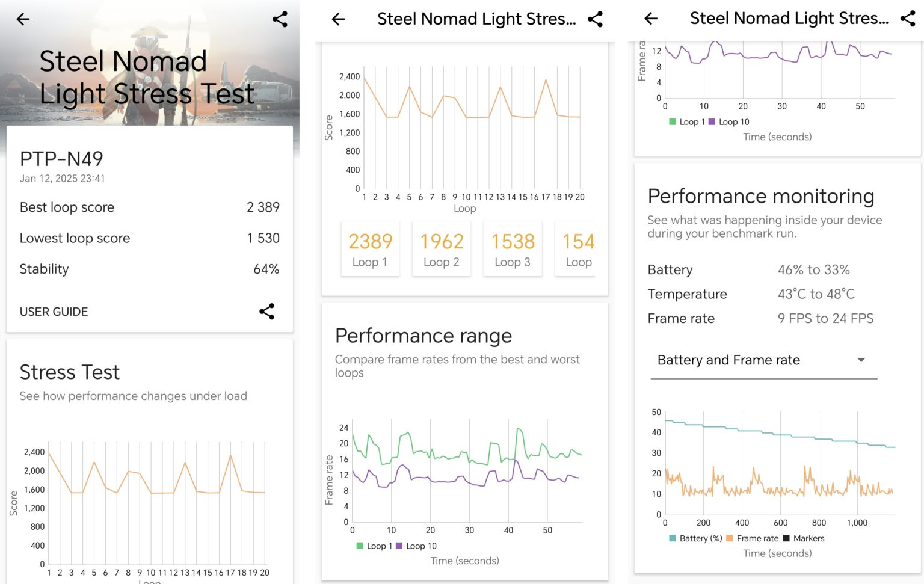Tap the Steel Nomad Light Stress Test banner title
The height and width of the screenshot is (584, 924).
click(147, 78)
